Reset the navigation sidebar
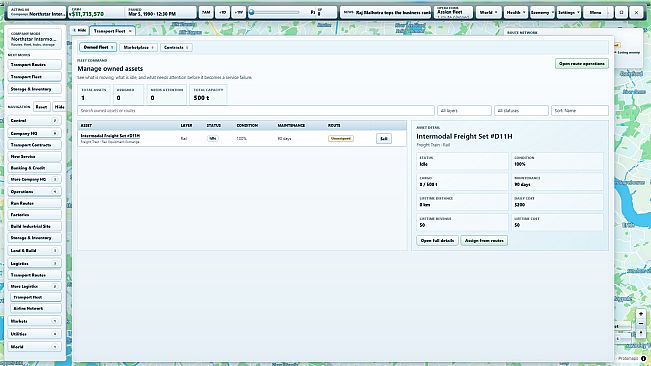Image resolution: width=651 pixels, height=366 pixels. pyautogui.click(x=42, y=107)
